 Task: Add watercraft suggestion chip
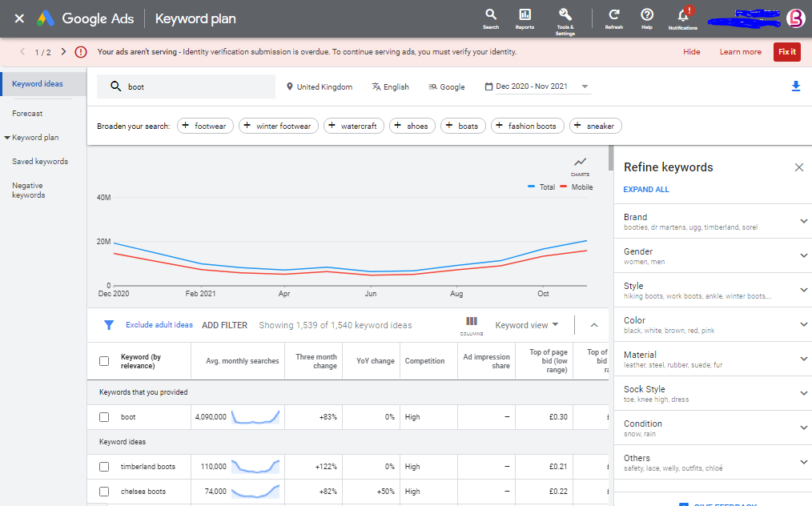354,126
